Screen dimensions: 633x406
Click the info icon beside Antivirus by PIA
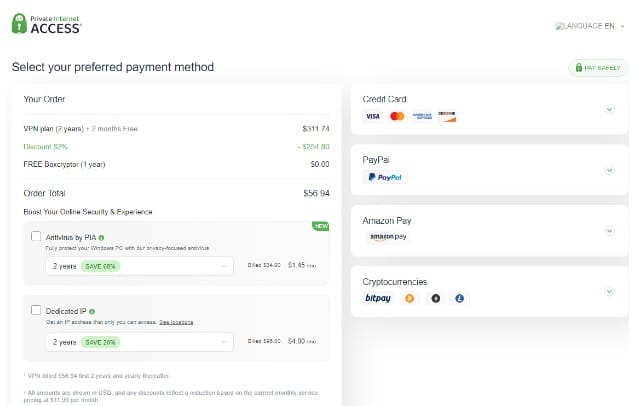point(102,237)
